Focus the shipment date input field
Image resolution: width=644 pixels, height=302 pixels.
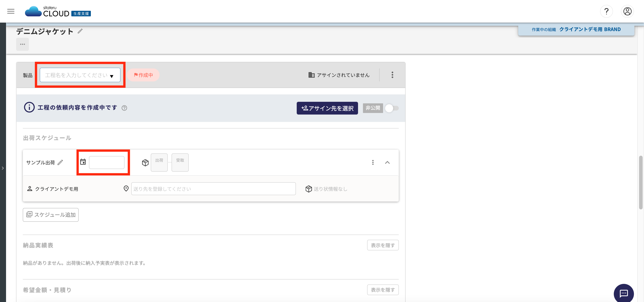click(x=107, y=162)
